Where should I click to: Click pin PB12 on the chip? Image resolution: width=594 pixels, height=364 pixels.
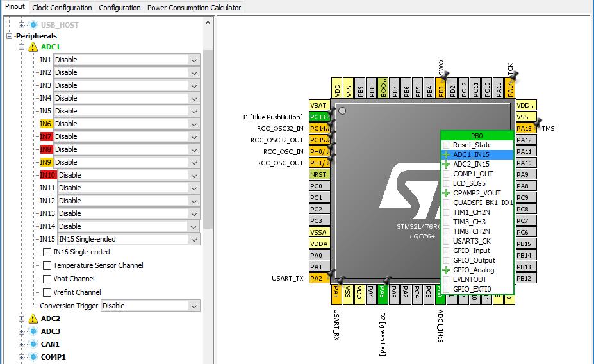click(x=526, y=278)
